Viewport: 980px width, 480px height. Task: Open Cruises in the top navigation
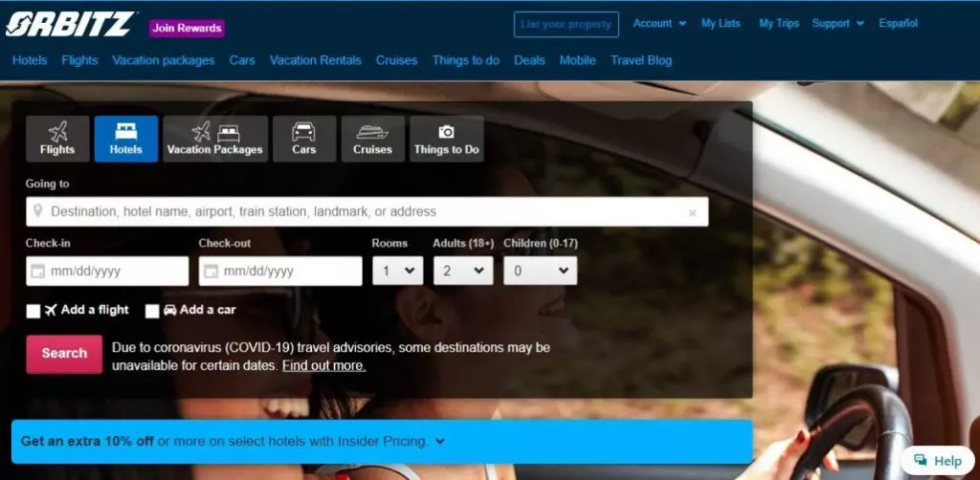point(396,60)
